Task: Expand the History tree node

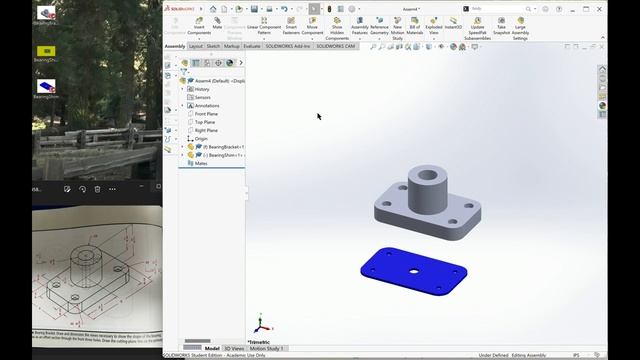Action: [x=182, y=89]
